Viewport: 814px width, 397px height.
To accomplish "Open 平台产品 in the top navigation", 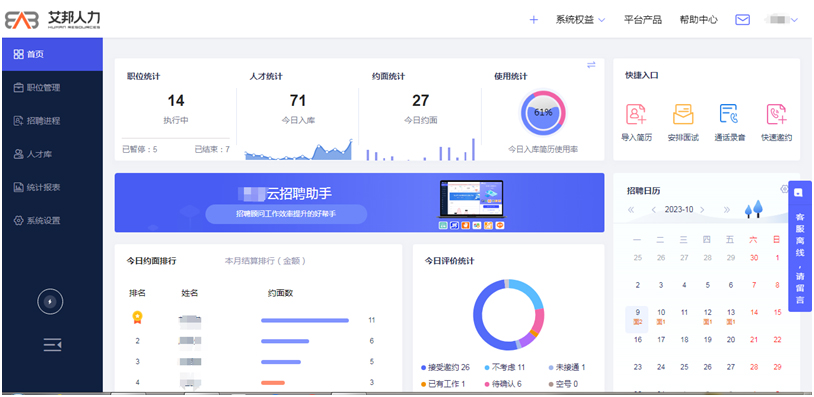I will click(x=643, y=20).
